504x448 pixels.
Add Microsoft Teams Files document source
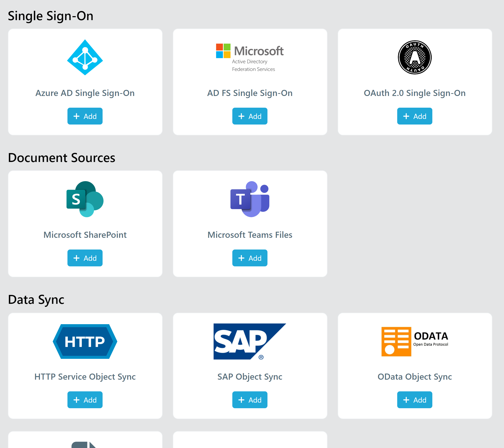tap(250, 258)
